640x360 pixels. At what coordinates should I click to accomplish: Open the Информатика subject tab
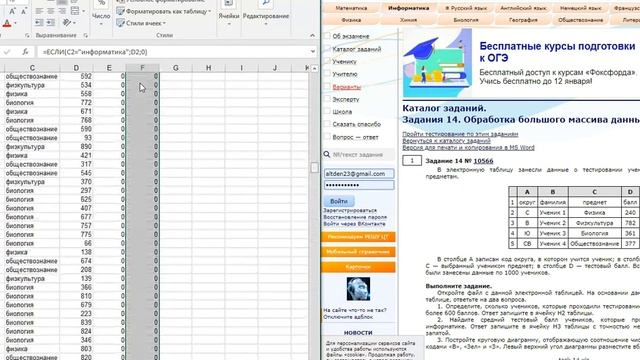[x=408, y=8]
